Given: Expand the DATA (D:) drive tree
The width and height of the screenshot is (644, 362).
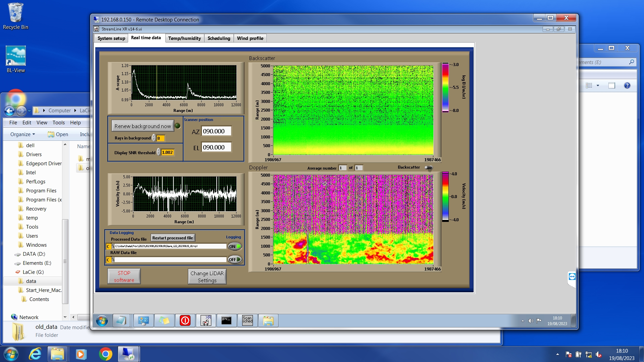Looking at the screenshot, I should [34, 254].
